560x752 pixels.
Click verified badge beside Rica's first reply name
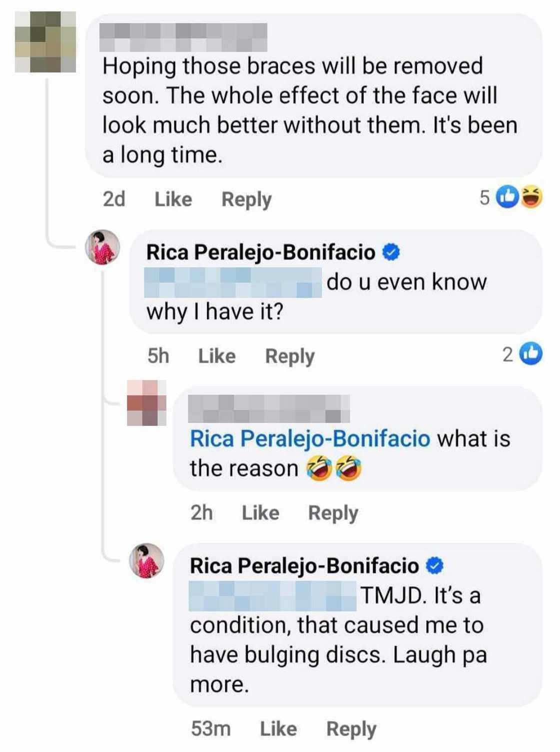point(391,252)
